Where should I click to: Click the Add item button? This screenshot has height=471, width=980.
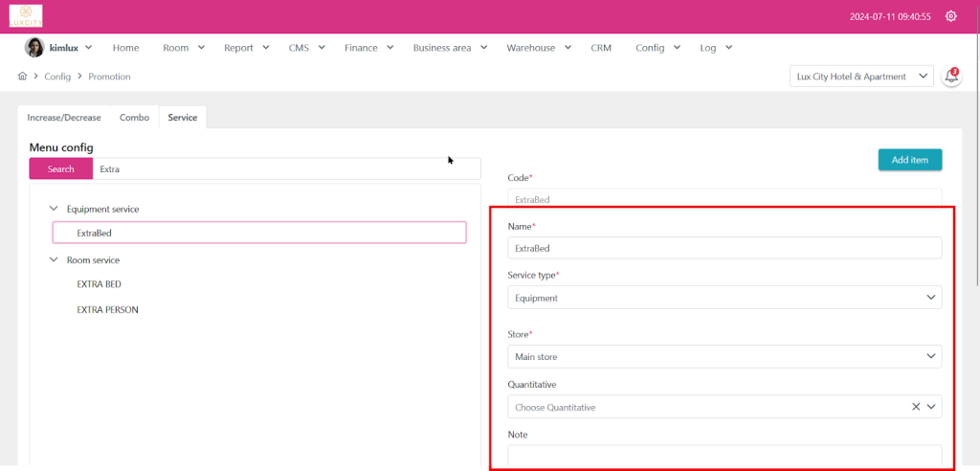click(909, 160)
